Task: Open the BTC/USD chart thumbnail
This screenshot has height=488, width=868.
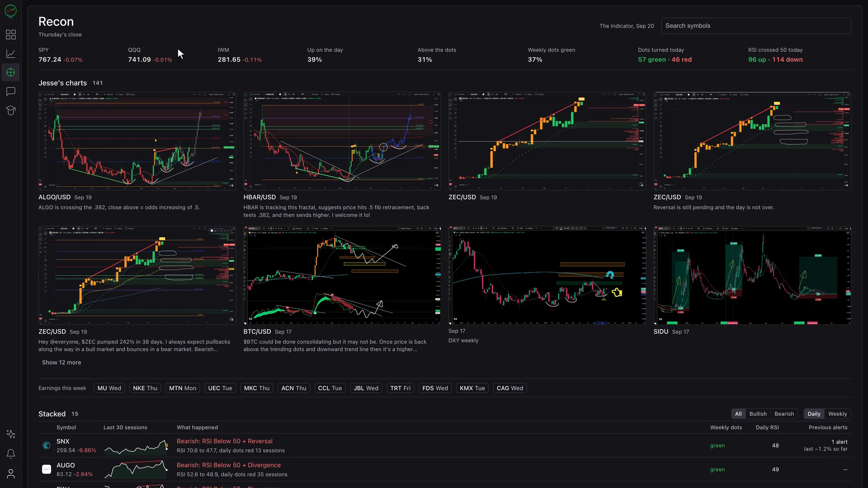Action: (x=342, y=275)
